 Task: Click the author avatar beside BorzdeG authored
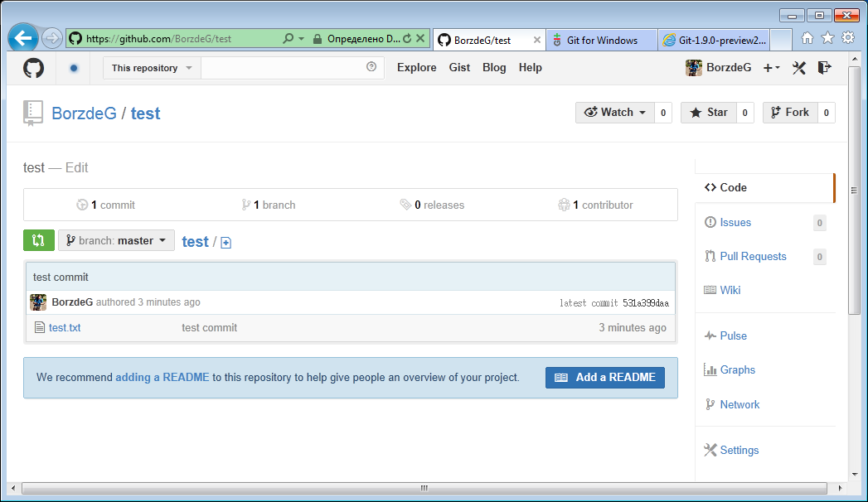[38, 302]
